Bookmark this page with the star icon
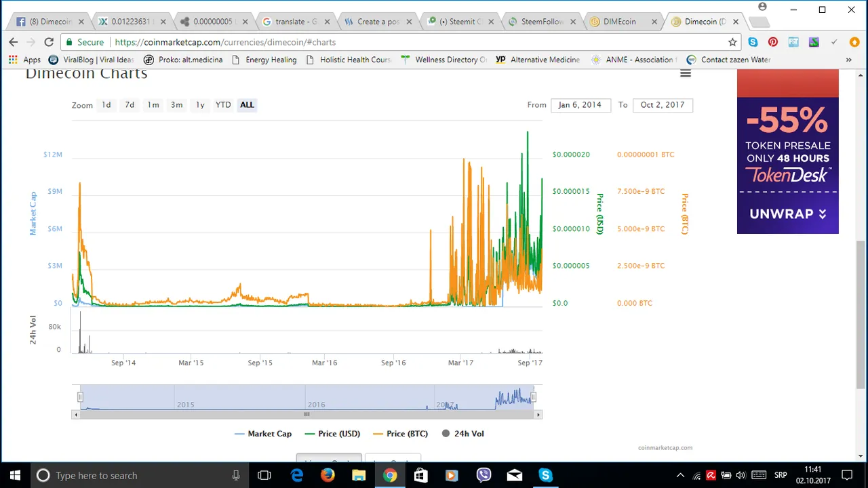This screenshot has width=868, height=488. click(732, 42)
